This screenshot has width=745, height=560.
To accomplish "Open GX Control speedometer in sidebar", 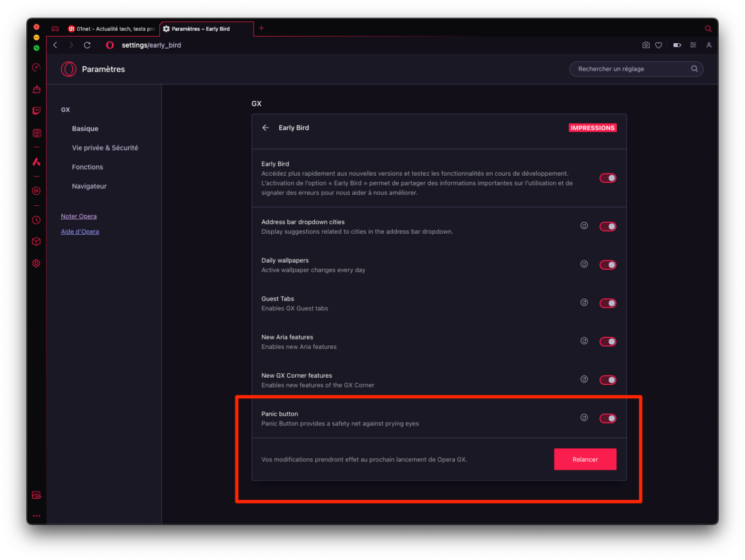I will [36, 68].
